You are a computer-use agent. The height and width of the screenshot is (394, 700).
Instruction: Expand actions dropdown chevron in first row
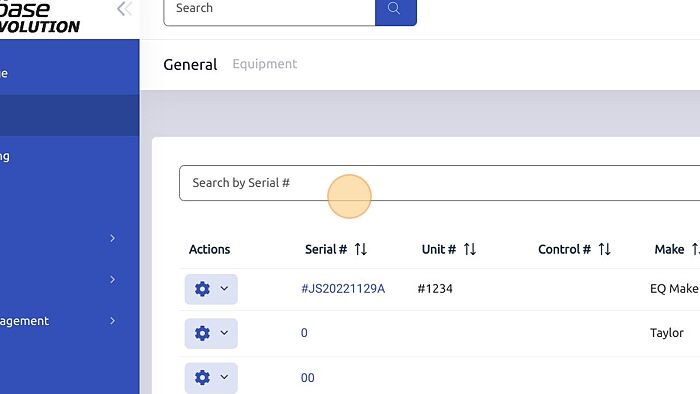(x=224, y=289)
